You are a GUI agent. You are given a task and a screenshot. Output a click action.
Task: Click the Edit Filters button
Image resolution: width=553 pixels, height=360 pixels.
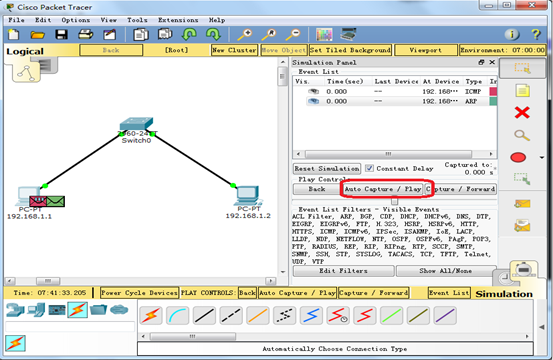coord(344,271)
